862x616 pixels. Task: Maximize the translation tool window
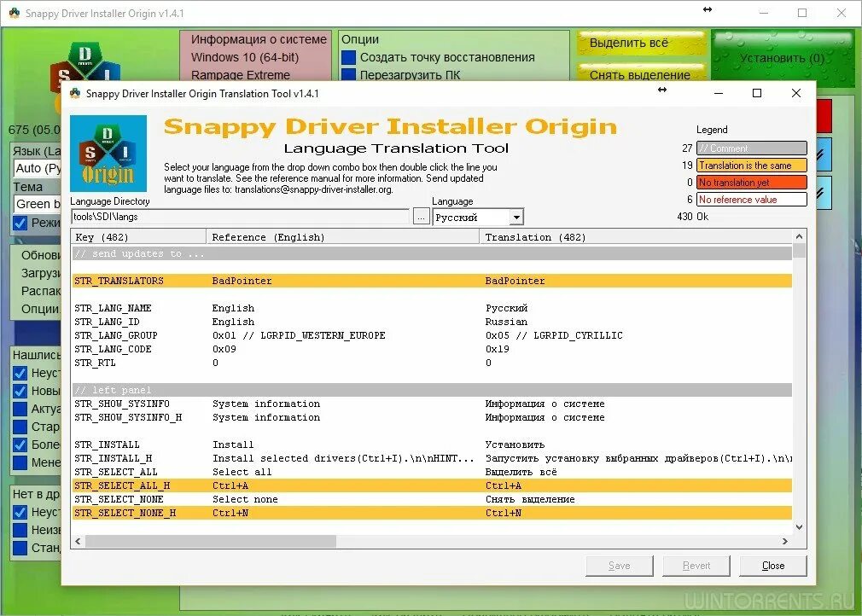pos(757,93)
